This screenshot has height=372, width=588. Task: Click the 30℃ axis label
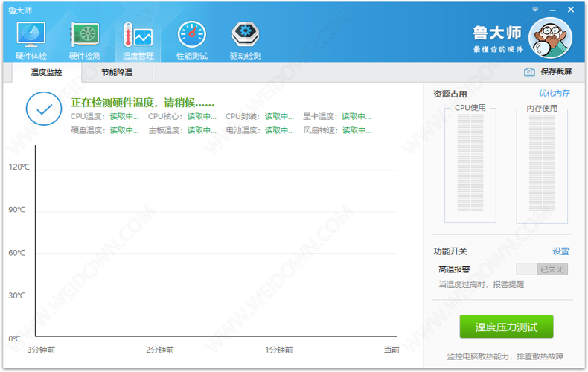click(17, 295)
